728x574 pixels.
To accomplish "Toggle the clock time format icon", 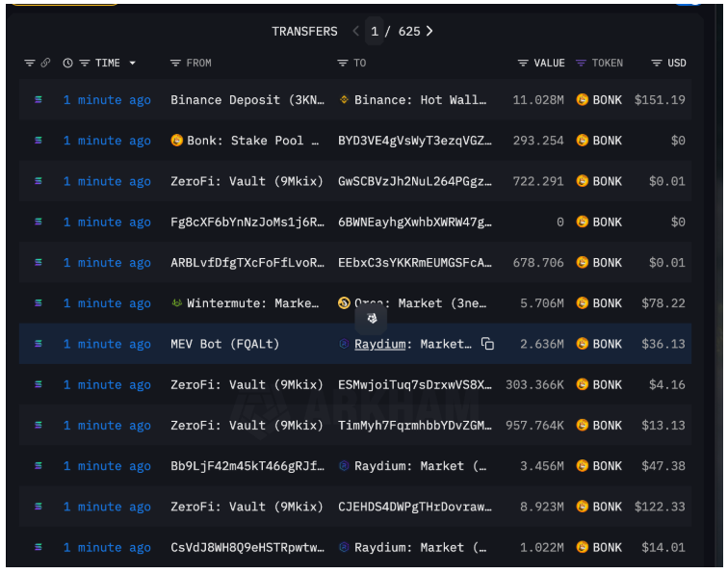I will [67, 63].
